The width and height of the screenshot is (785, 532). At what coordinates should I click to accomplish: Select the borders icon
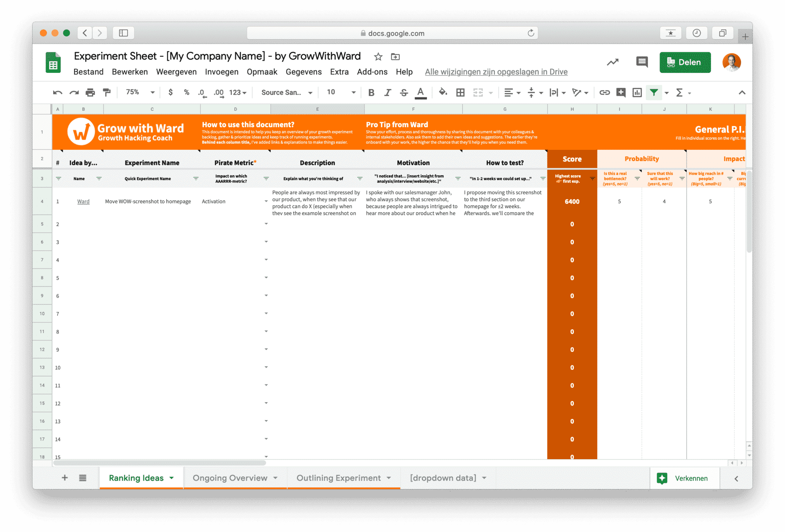pyautogui.click(x=460, y=92)
